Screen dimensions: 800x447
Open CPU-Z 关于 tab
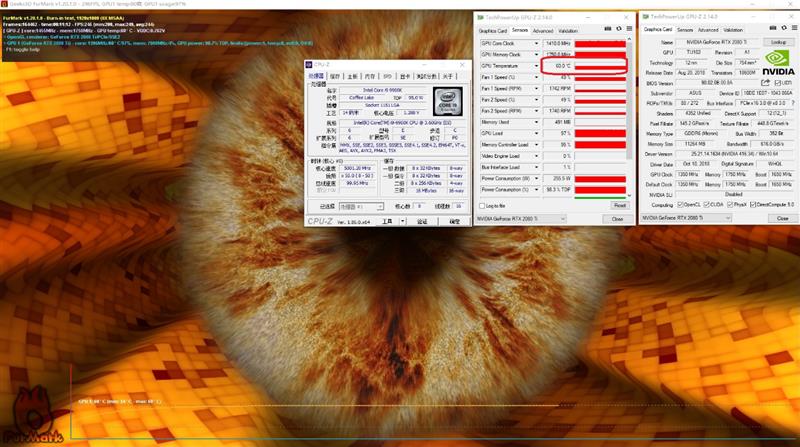click(447, 76)
